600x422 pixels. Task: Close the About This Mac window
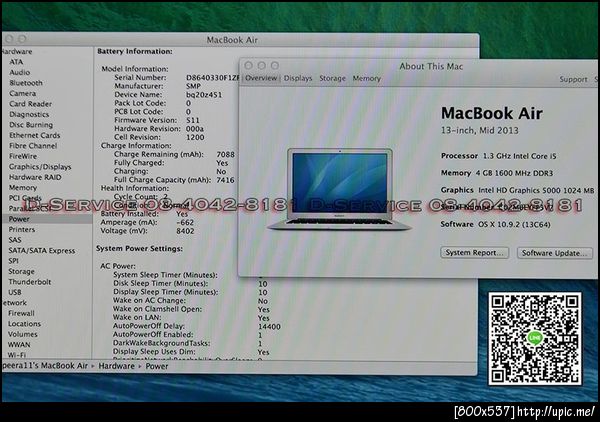click(248, 65)
